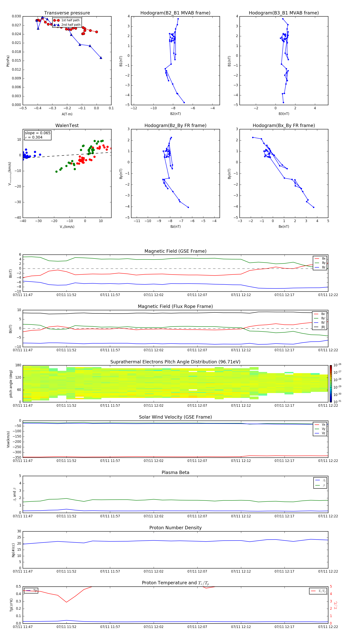Click the 'Pt(nPa)' y-axis label

pyautogui.click(x=8, y=61)
